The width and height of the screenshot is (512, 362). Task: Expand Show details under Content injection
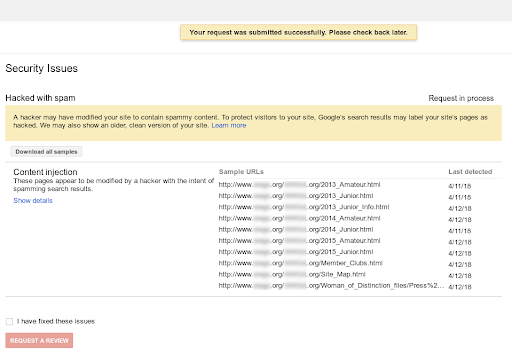pos(33,200)
